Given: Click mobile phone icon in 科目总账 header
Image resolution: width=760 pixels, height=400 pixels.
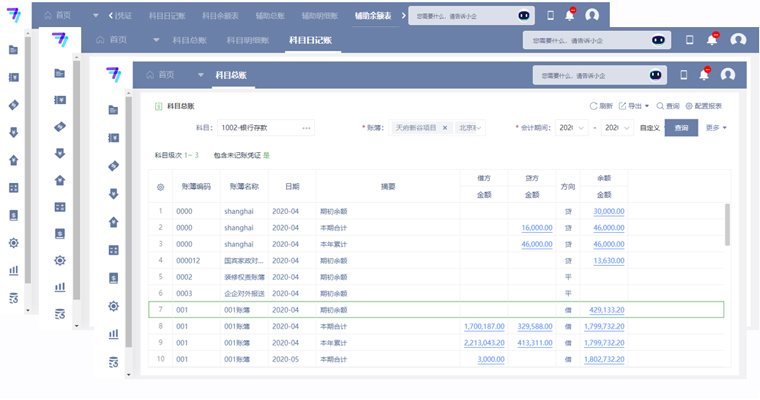Looking at the screenshot, I should (x=684, y=75).
